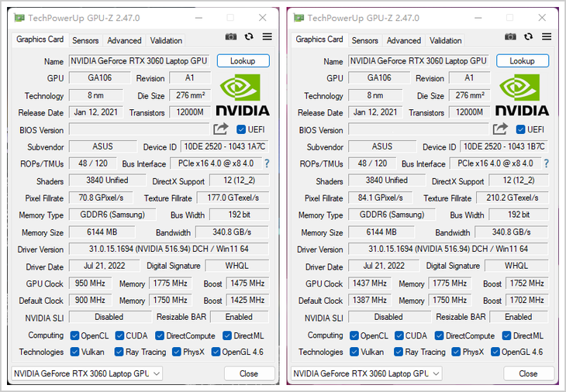
Task: Select Graphics Card tab in right window
Action: [x=319, y=40]
